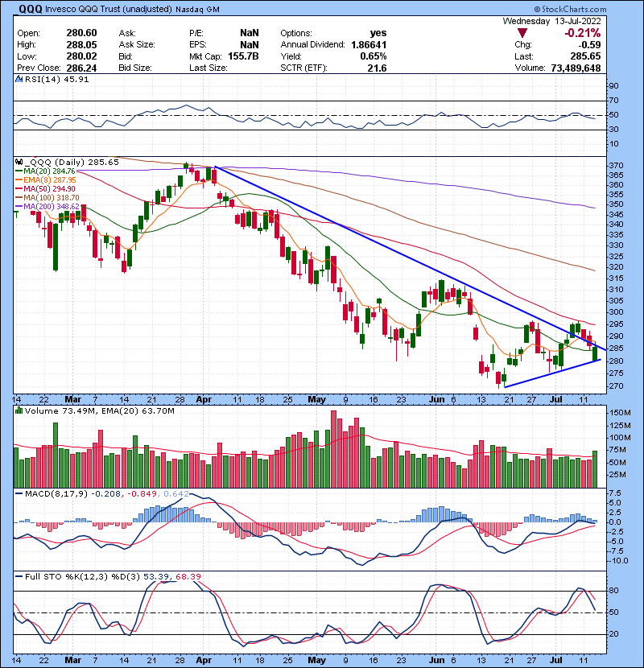
Task: Click the Open value 280.60
Action: (81, 33)
